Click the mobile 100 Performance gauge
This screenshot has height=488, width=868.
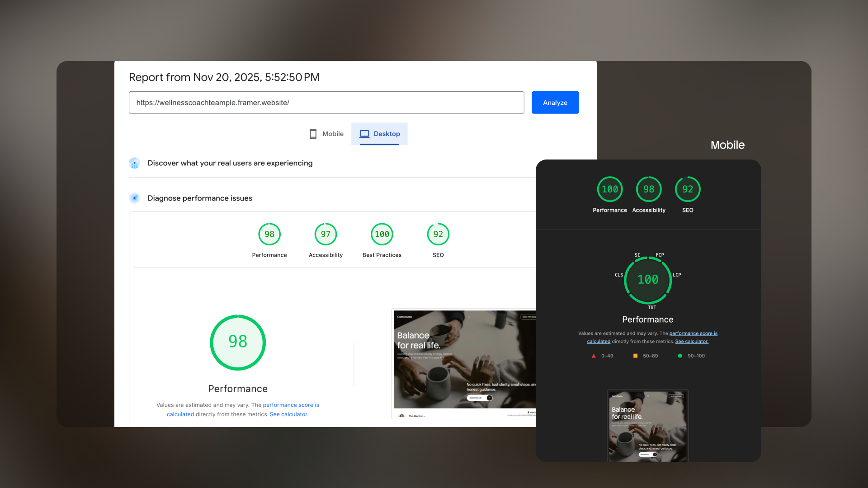[x=610, y=189]
